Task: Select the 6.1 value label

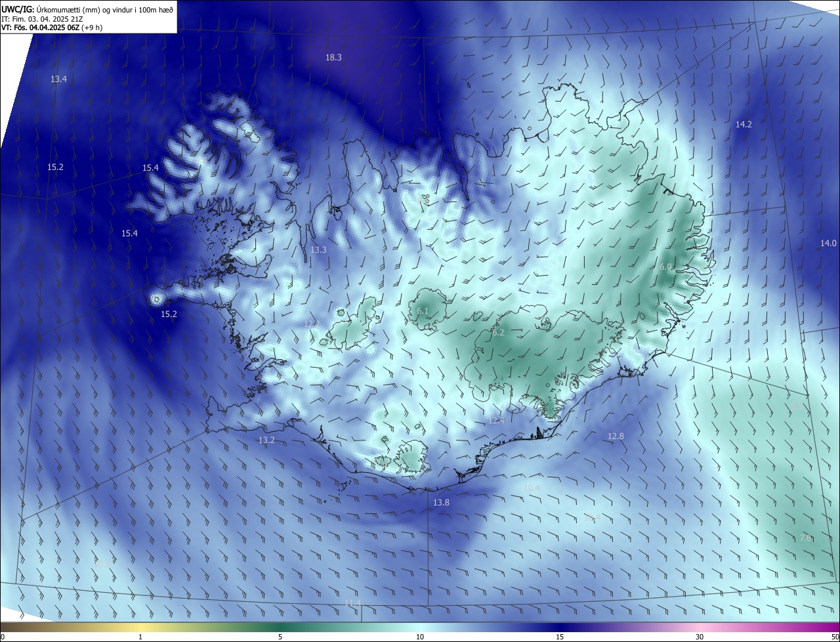Action: (422, 311)
